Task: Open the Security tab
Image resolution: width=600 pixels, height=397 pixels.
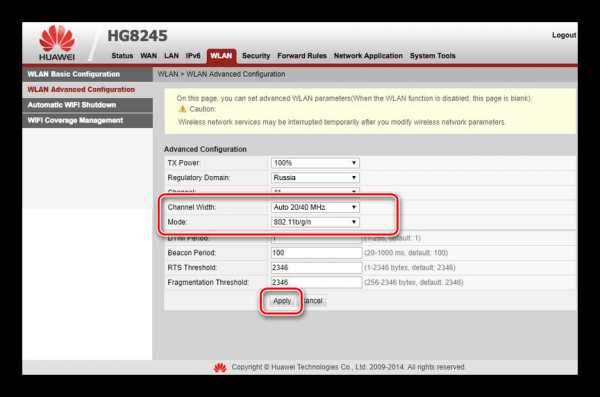Action: (256, 56)
